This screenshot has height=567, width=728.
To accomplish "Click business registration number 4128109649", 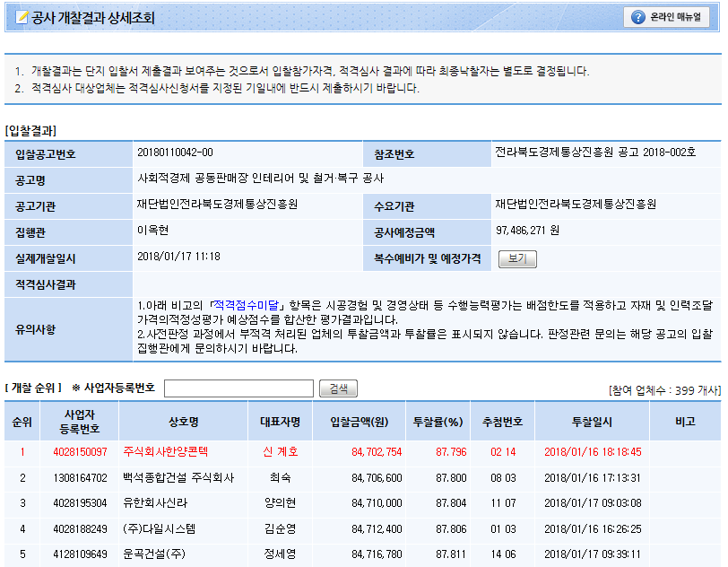I will 80,554.
